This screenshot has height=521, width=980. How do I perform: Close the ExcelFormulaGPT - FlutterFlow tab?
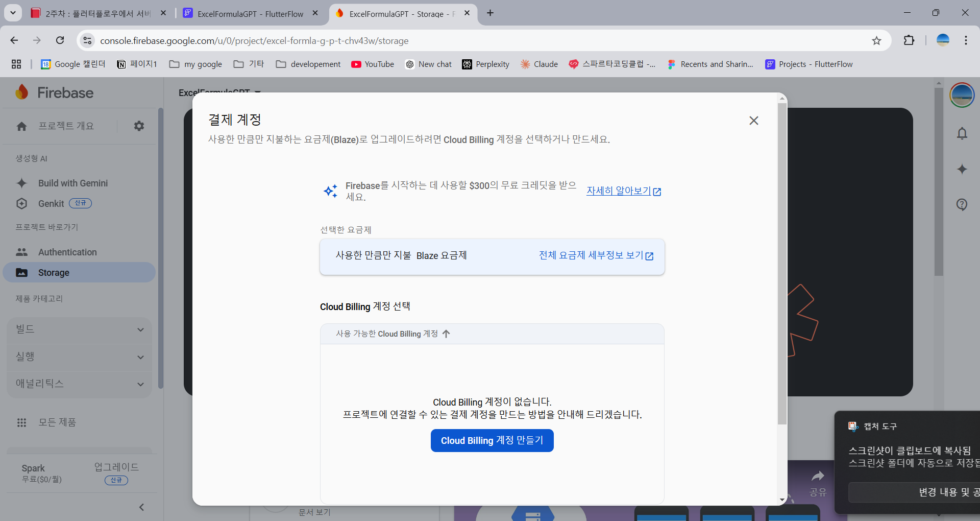coord(315,13)
